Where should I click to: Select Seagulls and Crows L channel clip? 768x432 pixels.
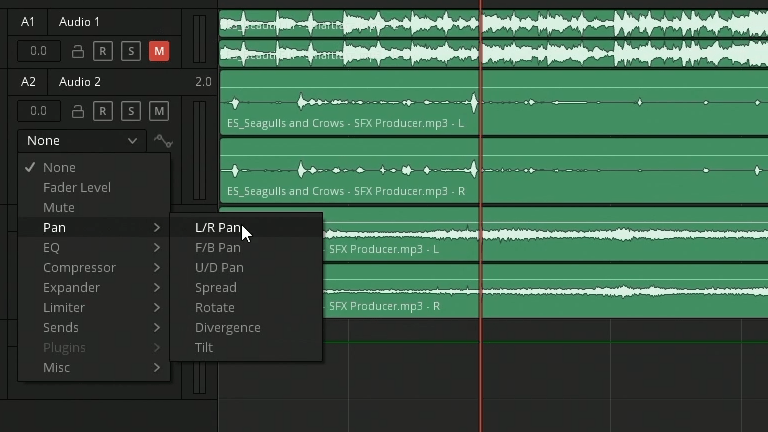click(x=494, y=102)
